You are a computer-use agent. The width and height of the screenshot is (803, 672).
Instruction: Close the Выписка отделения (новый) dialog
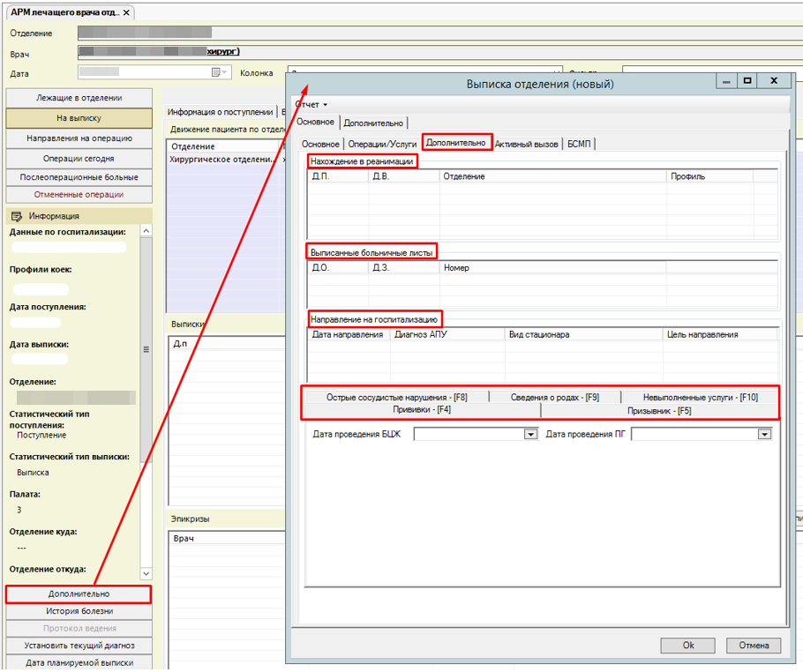point(774,80)
